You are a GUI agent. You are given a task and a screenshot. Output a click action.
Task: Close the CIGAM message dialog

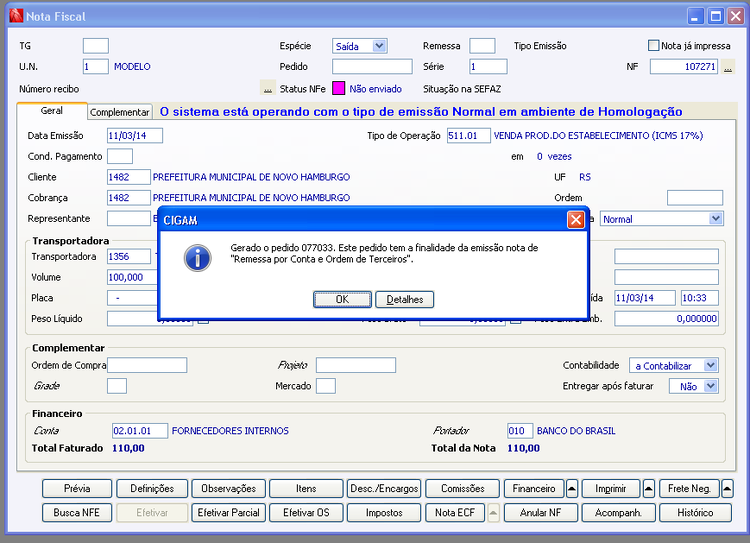(575, 220)
